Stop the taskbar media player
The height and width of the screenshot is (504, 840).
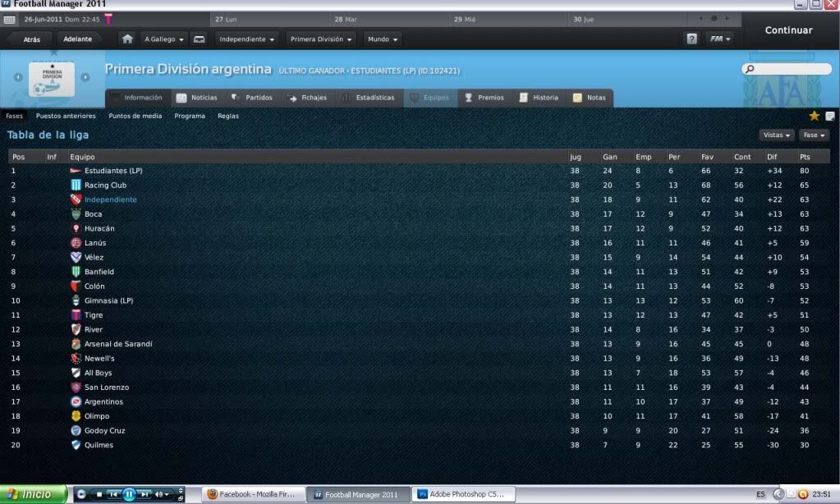pyautogui.click(x=99, y=494)
